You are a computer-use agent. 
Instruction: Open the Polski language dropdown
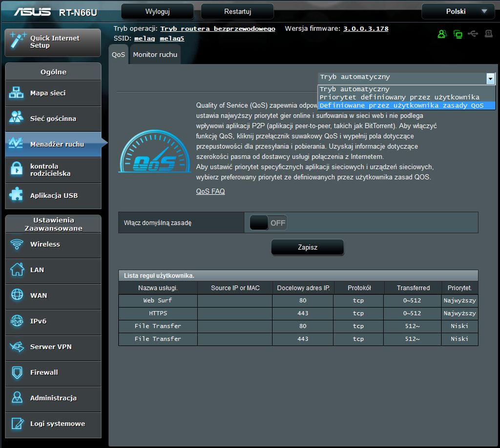coord(458,12)
